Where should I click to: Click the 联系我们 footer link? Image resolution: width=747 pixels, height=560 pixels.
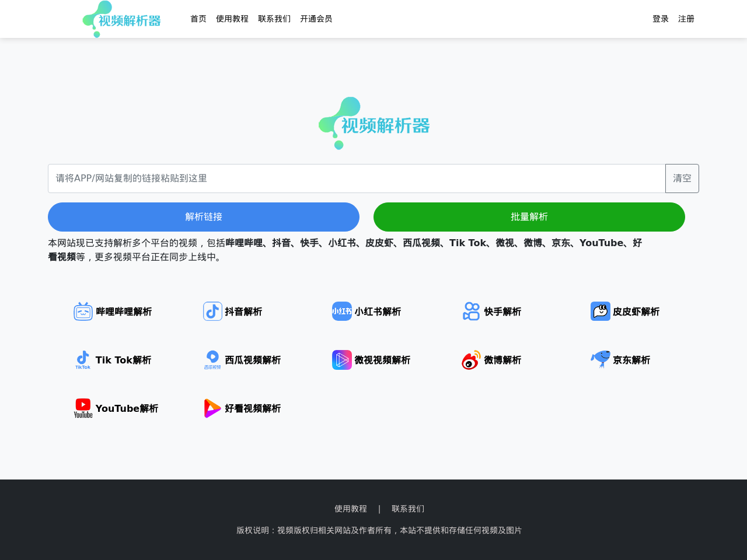pyautogui.click(x=408, y=509)
